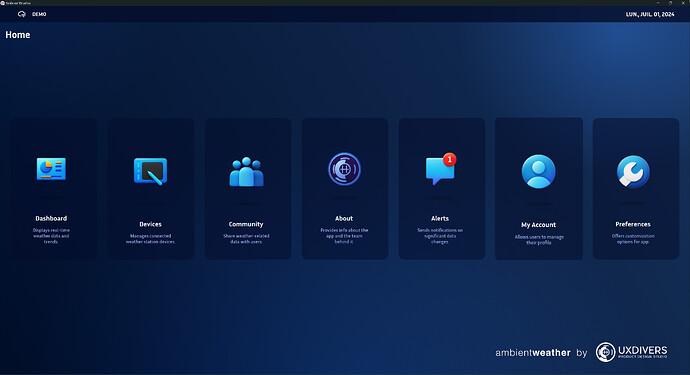
Task: Open the Alerts chat bubble icon
Action: 441,169
